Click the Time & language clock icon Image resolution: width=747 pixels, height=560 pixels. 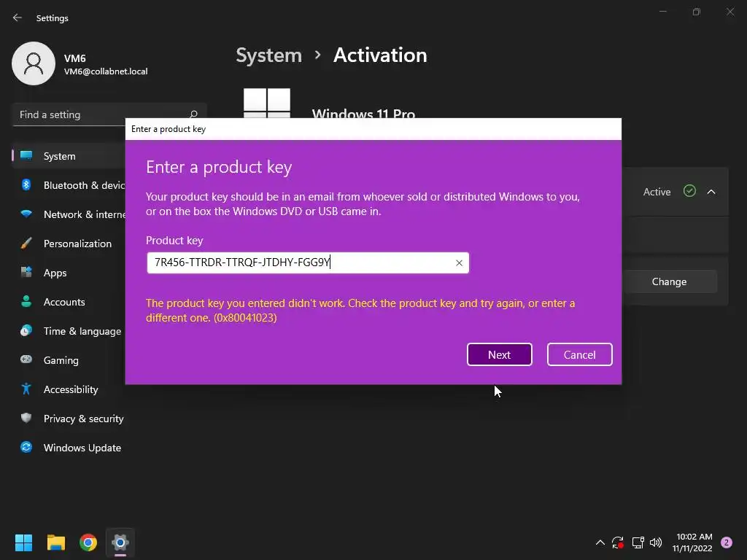click(26, 330)
